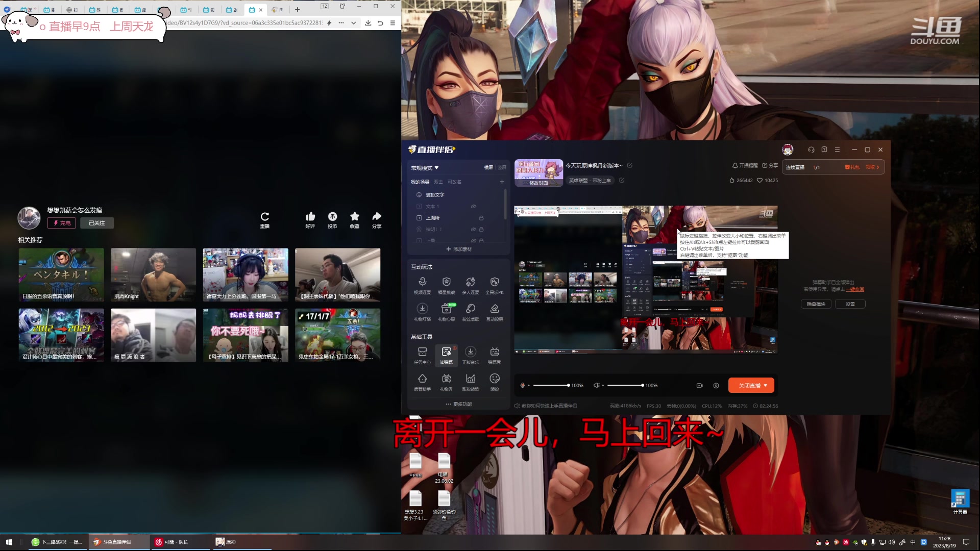980x551 pixels.
Task: Open the 关闭直播 button dropdown arrow
Action: click(766, 386)
